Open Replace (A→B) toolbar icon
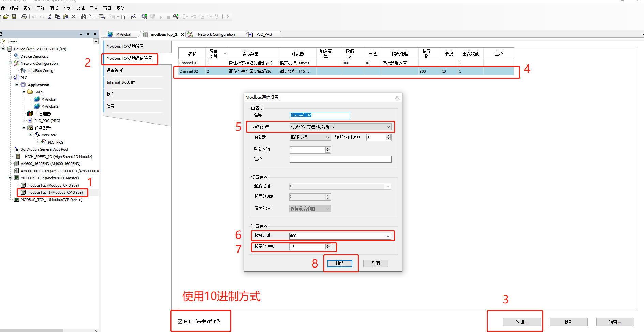This screenshot has width=644, height=332. pyautogui.click(x=92, y=17)
